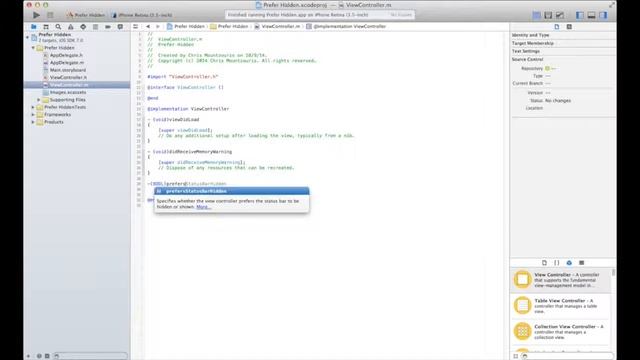Viewport: 640px width, 360px height.
Task: Expand the Products folder
Action: [33, 122]
